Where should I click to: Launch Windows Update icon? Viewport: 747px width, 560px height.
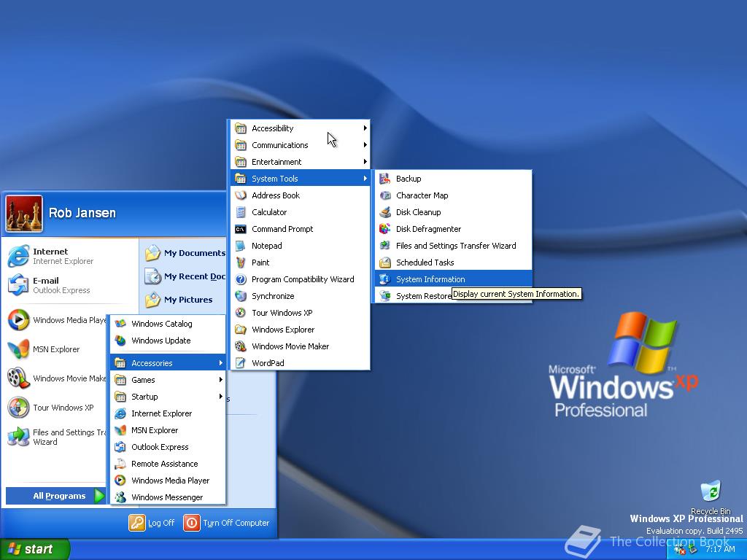120,341
